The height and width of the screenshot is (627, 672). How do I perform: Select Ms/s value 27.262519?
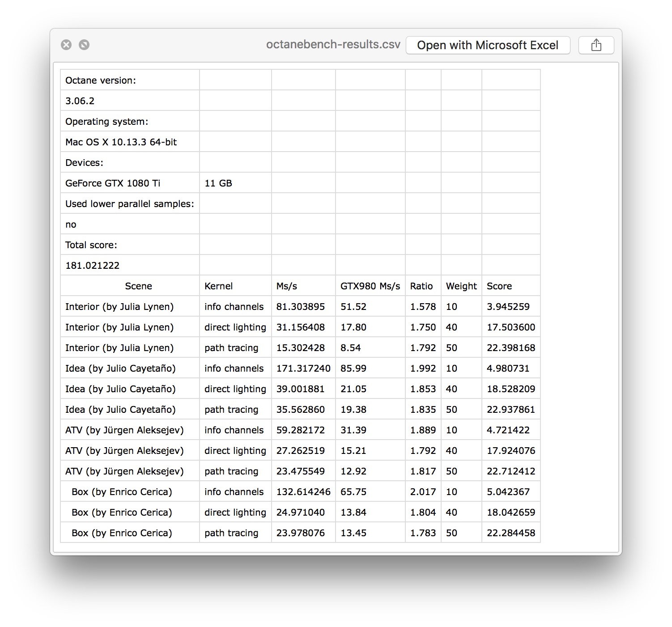click(303, 450)
